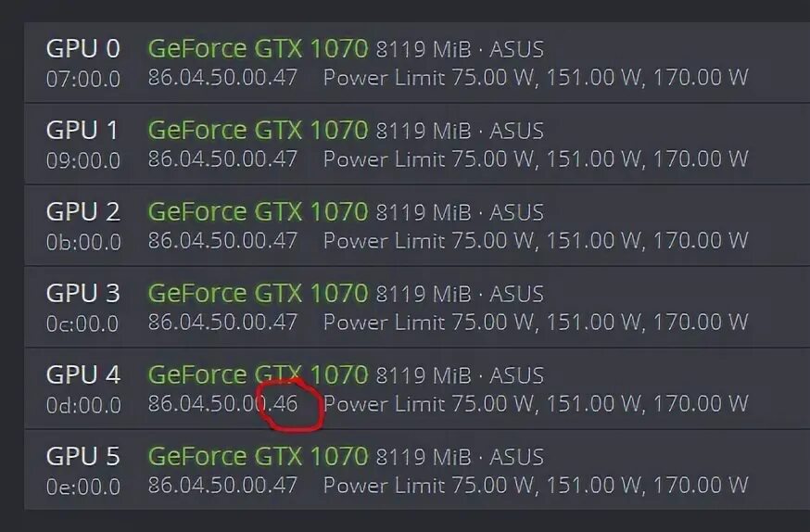Viewport: 810px width, 532px height.
Task: Click the circled 86.04.50.00.46 BIOS version
Action: [222, 404]
